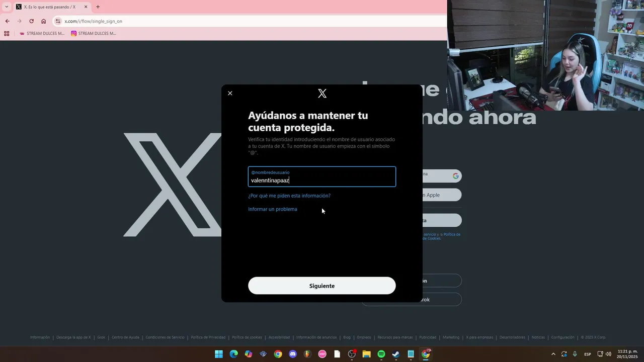
Task: Open footer link 'Grok'
Action: [x=101, y=337]
